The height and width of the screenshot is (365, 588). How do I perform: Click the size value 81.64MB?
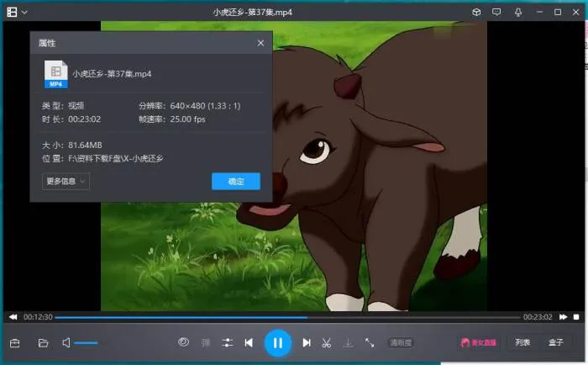pyautogui.click(x=85, y=145)
